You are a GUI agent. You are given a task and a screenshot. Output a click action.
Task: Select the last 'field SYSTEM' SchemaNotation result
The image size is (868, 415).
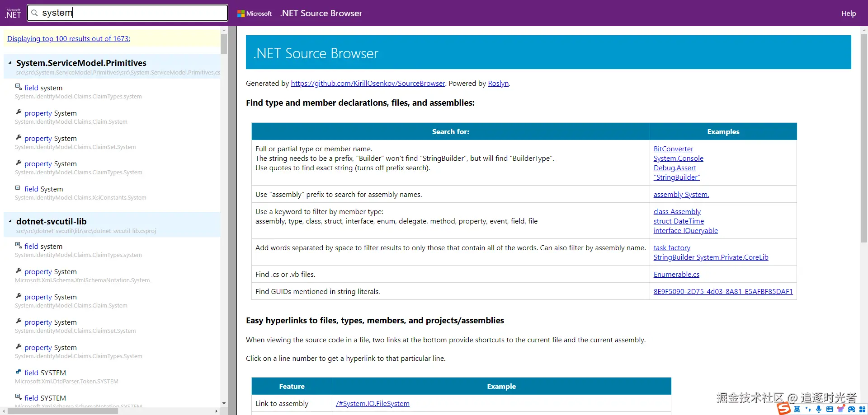point(112,401)
